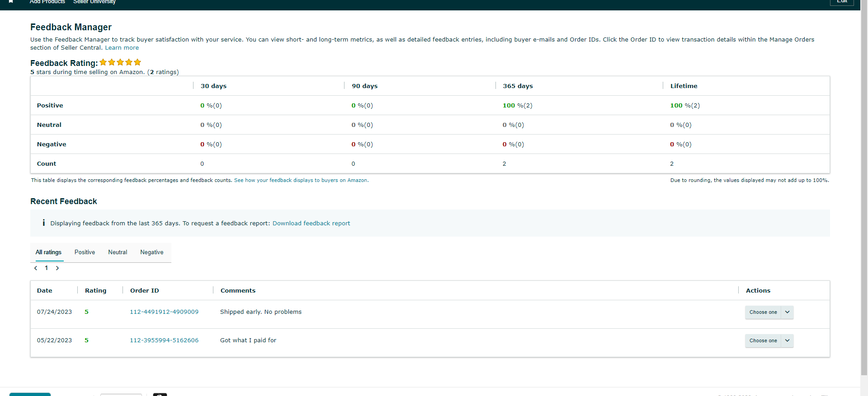Click the bookmark flag icon in top bar

11,1
